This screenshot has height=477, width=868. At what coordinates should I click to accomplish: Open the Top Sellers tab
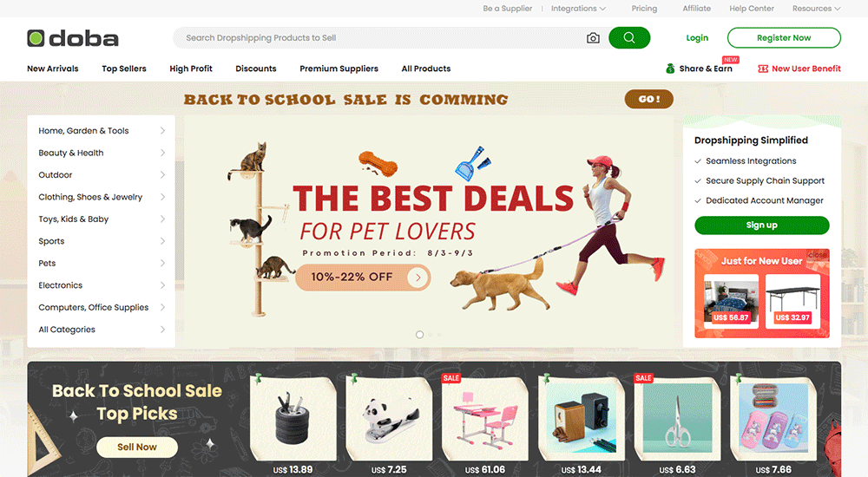tap(124, 69)
